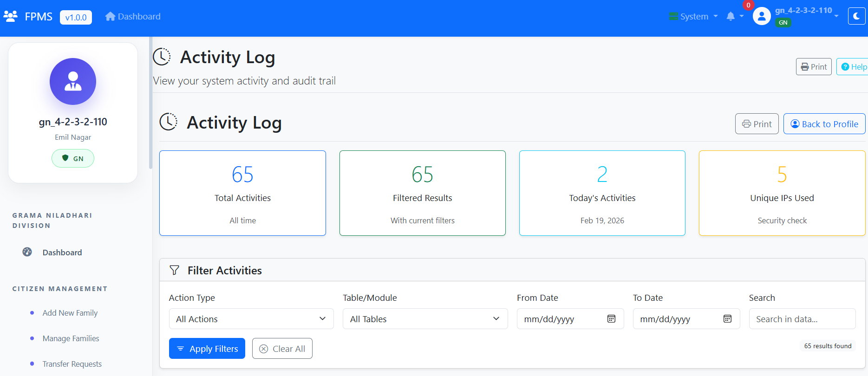Open the Table/Module dropdown
Viewport: 868px width, 376px height.
coord(425,319)
